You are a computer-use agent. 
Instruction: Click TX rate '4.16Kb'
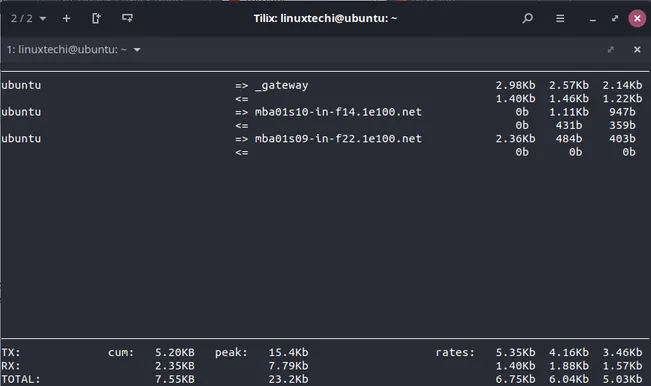tap(569, 352)
